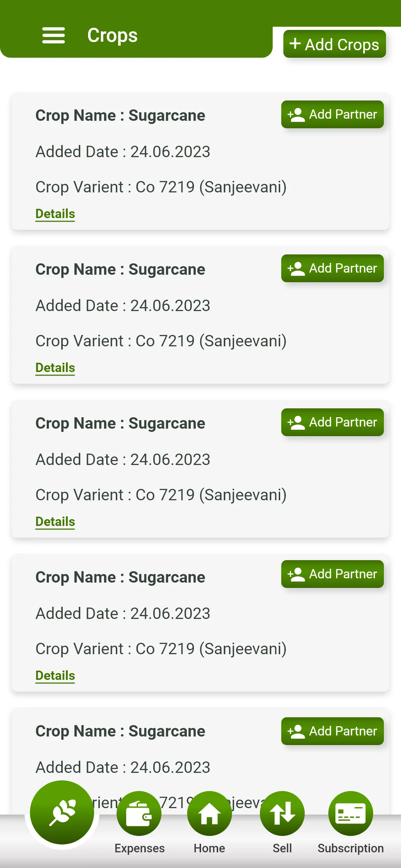This screenshot has height=868, width=401.
Task: Open Details of first Sugarcane card
Action: [55, 214]
